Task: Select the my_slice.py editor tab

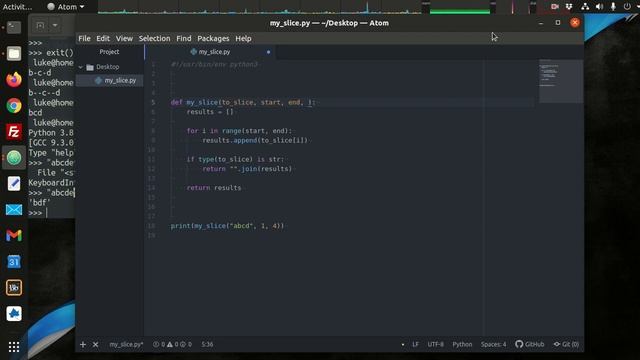Action: tap(211, 52)
